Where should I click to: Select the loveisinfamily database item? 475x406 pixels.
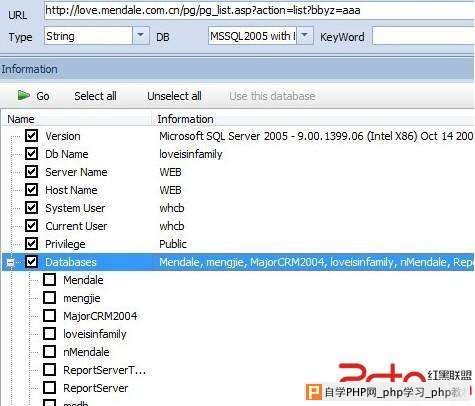click(95, 334)
